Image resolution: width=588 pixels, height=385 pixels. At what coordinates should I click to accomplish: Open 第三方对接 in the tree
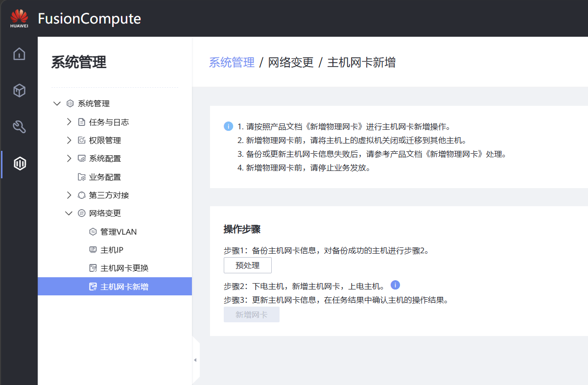coord(109,195)
